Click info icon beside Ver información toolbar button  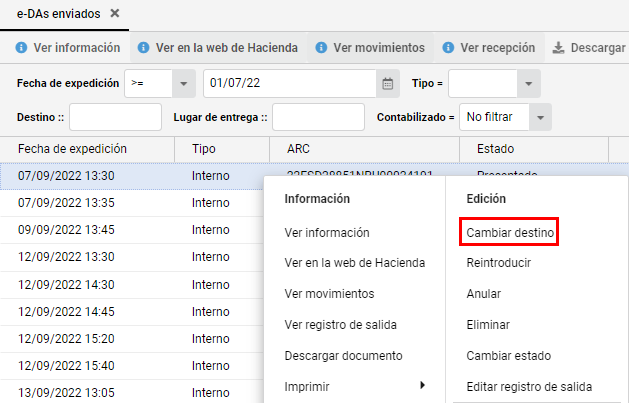(x=21, y=48)
